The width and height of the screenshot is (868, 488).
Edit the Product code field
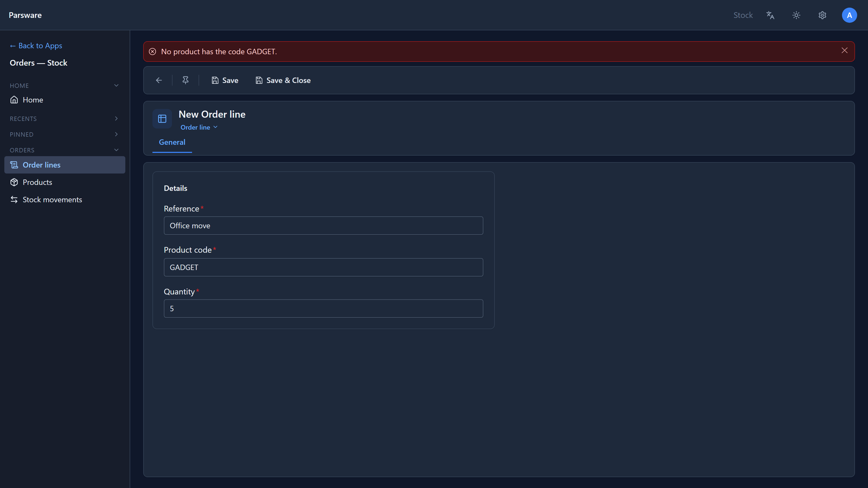[x=323, y=267]
